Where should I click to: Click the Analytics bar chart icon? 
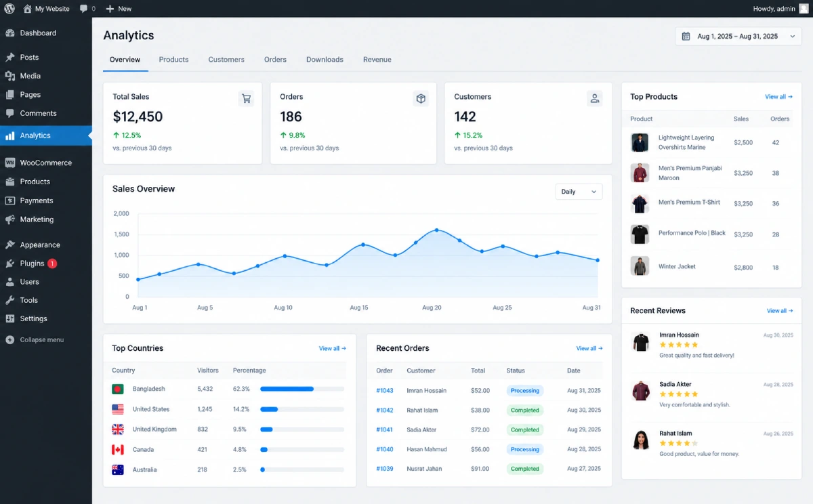click(x=9, y=135)
